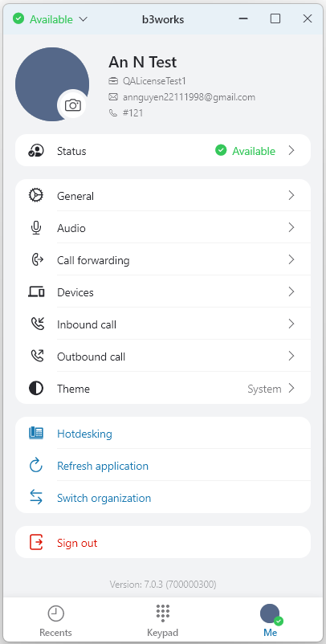326x644 pixels.
Task: Switch to the Keypad tab
Action: tap(162, 621)
